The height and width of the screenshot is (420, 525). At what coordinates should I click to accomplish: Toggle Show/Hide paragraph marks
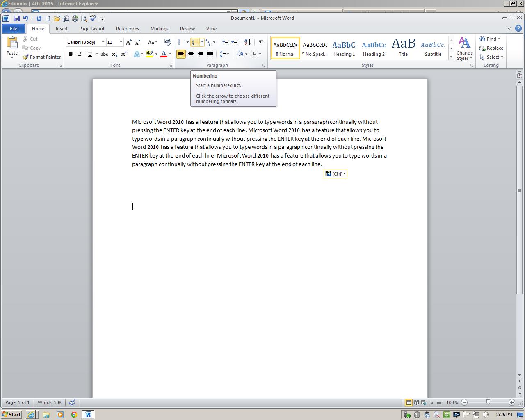[261, 42]
